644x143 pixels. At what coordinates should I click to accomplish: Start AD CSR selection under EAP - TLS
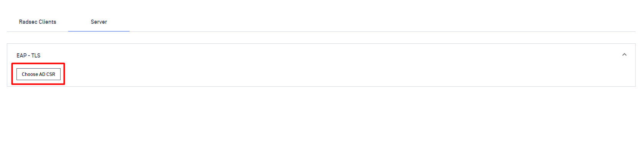[38, 74]
